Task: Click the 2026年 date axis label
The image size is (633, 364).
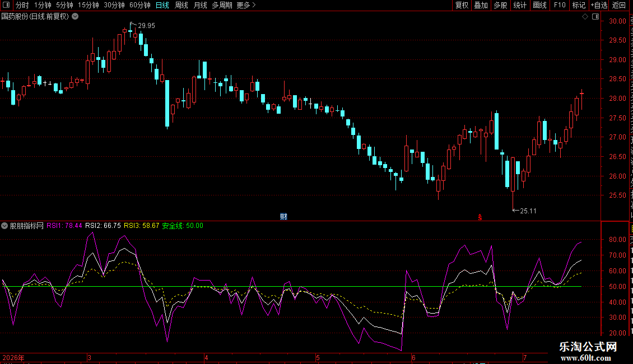Action: 13,357
